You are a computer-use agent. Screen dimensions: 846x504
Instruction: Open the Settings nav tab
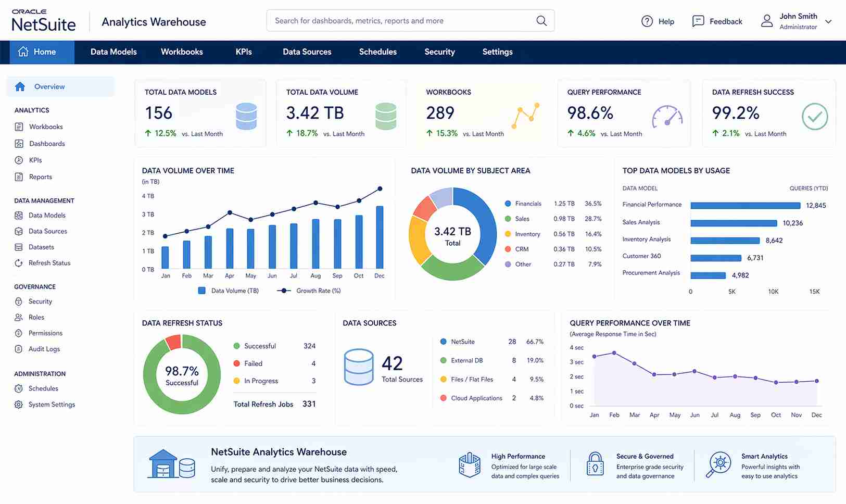498,52
